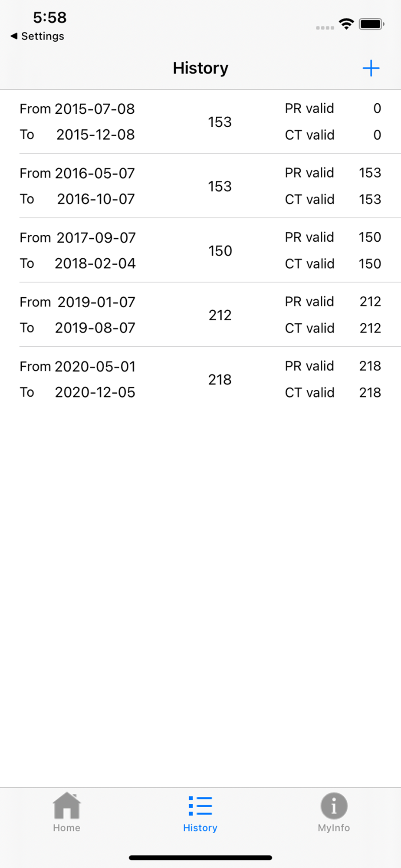Tap the 212 day count value
This screenshot has width=401, height=868.
coord(220,315)
